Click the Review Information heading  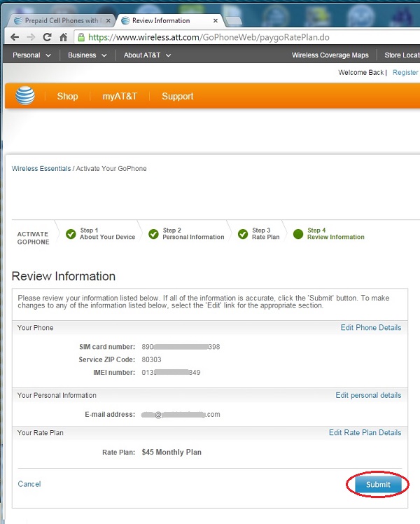(x=64, y=277)
